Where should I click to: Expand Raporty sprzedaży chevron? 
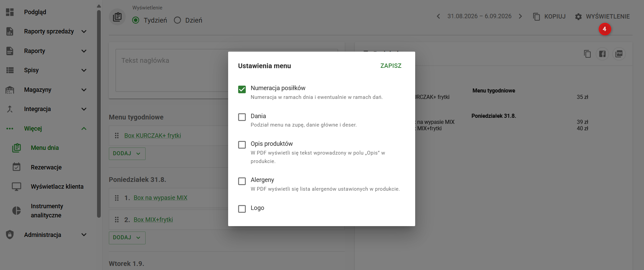tap(84, 31)
